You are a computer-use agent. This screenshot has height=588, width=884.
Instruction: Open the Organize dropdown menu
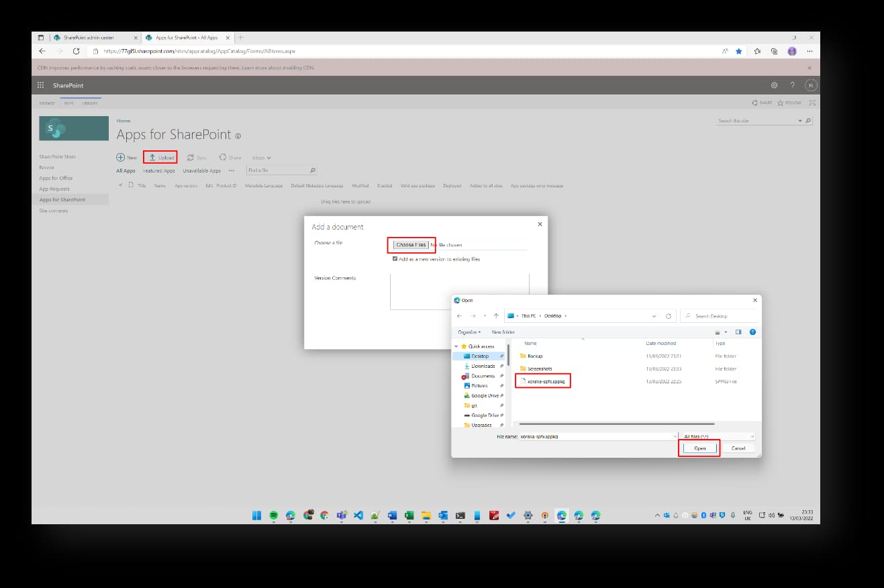coord(469,332)
